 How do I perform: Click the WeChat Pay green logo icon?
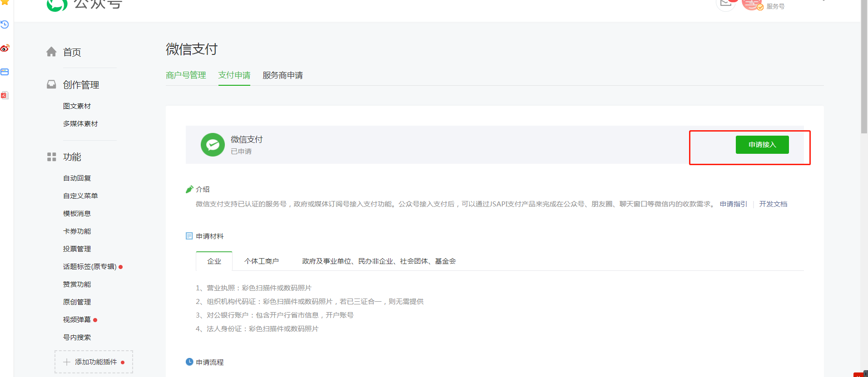213,145
